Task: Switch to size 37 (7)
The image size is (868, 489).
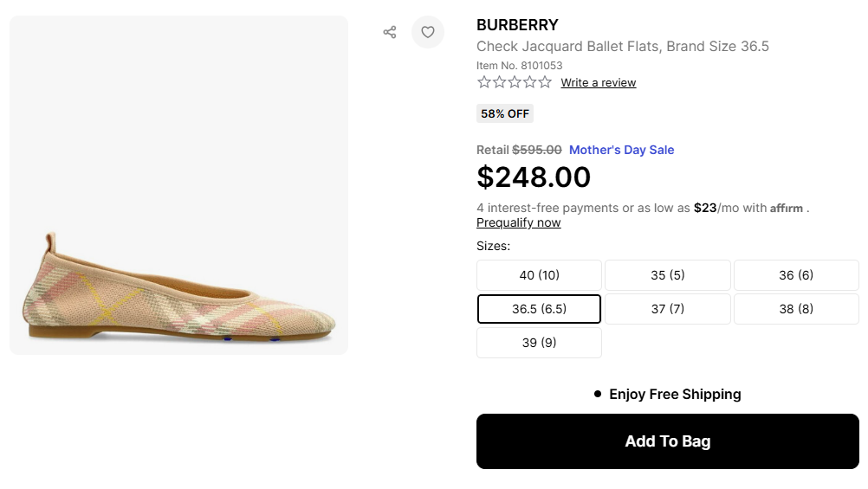Action: (667, 309)
